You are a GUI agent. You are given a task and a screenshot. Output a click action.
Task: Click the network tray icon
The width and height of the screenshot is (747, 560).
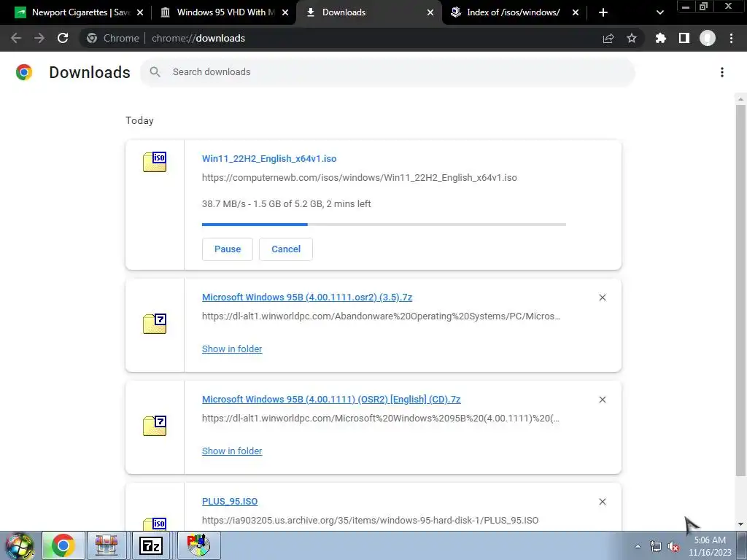(656, 547)
